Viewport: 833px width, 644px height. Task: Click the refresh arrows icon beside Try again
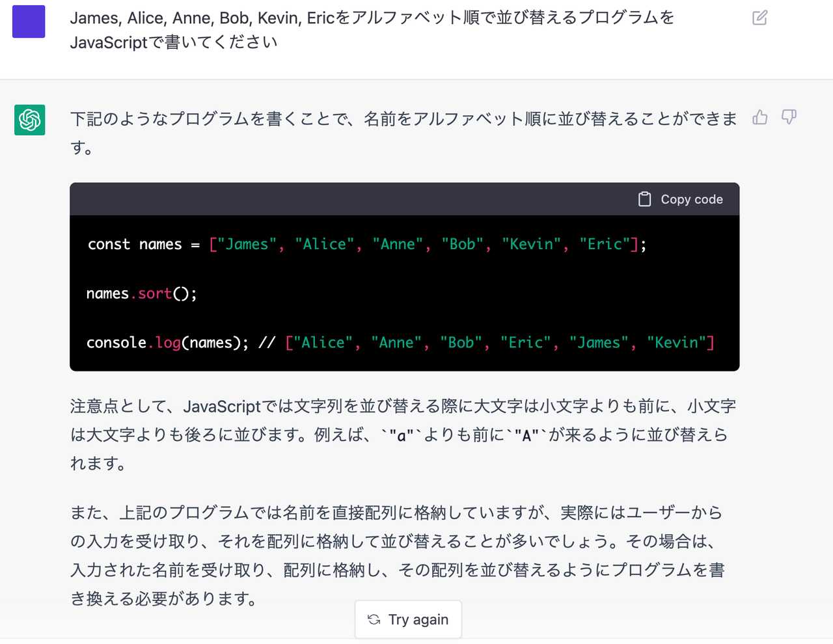point(374,619)
